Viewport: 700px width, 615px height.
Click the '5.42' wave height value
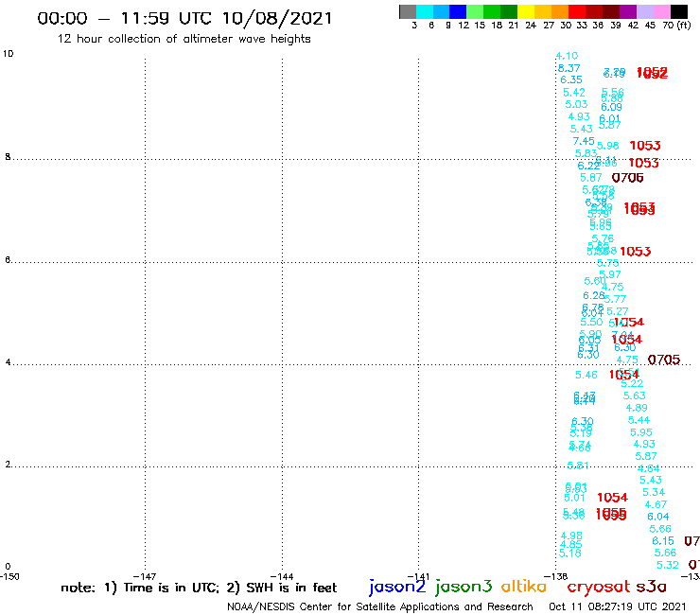click(x=573, y=93)
